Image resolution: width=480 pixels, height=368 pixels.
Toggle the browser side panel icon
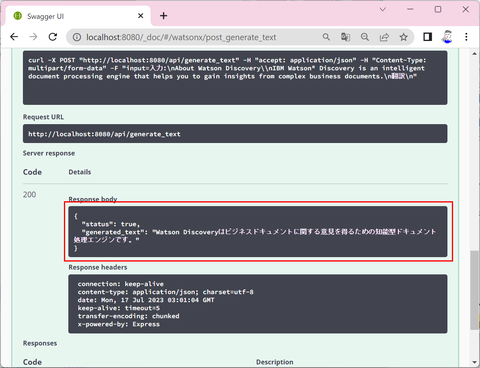point(428,37)
